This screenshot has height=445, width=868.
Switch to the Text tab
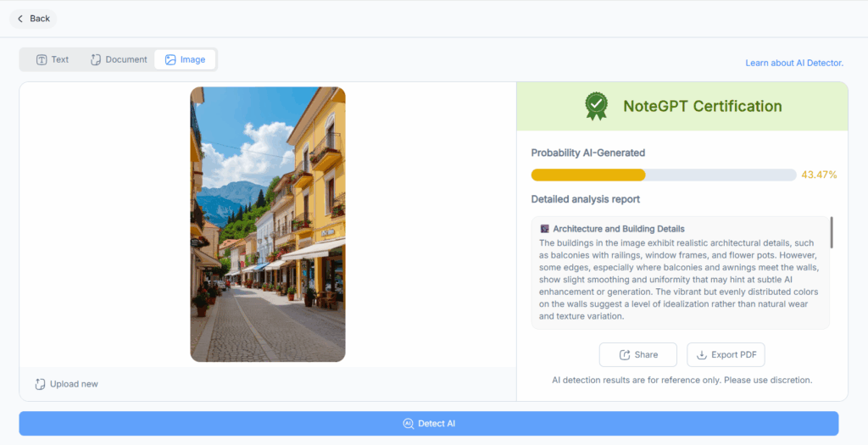coord(52,59)
